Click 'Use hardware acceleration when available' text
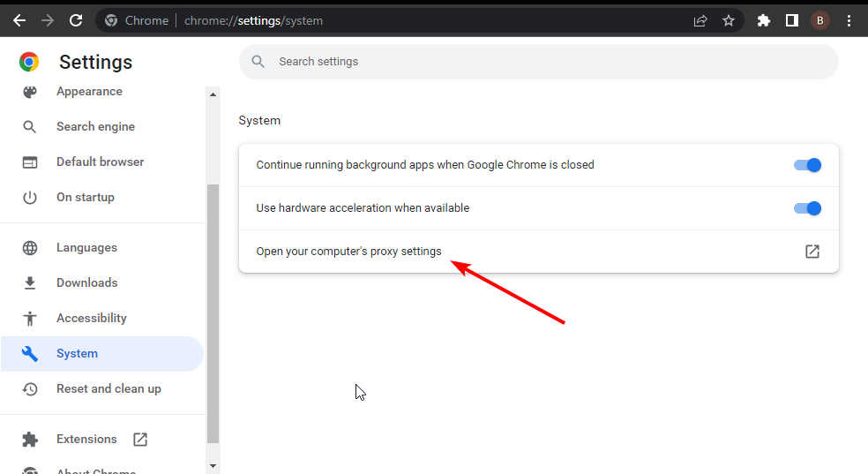This screenshot has width=868, height=474. pos(363,208)
